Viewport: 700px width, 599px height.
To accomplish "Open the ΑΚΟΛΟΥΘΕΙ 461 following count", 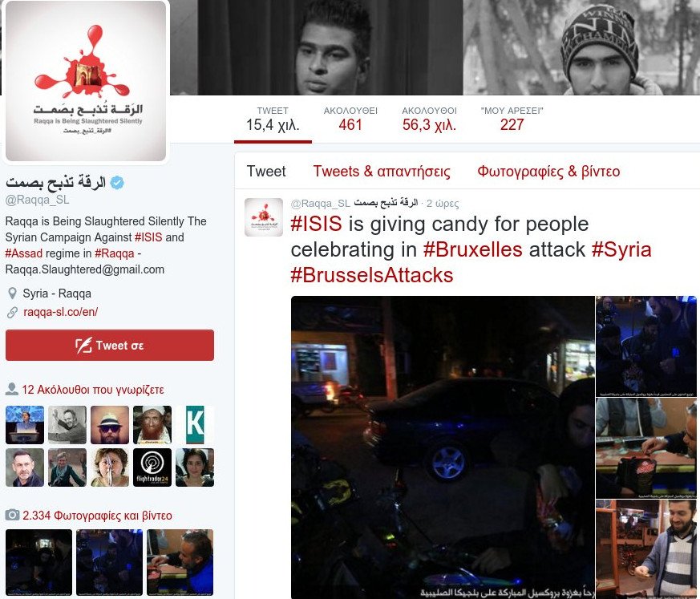I will click(350, 119).
